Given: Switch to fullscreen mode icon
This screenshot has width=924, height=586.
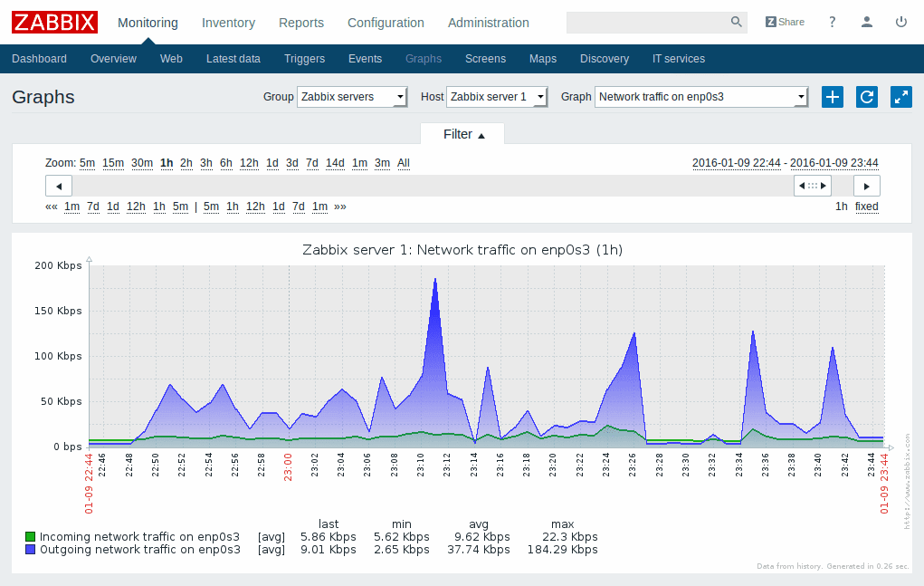Looking at the screenshot, I should [x=900, y=97].
